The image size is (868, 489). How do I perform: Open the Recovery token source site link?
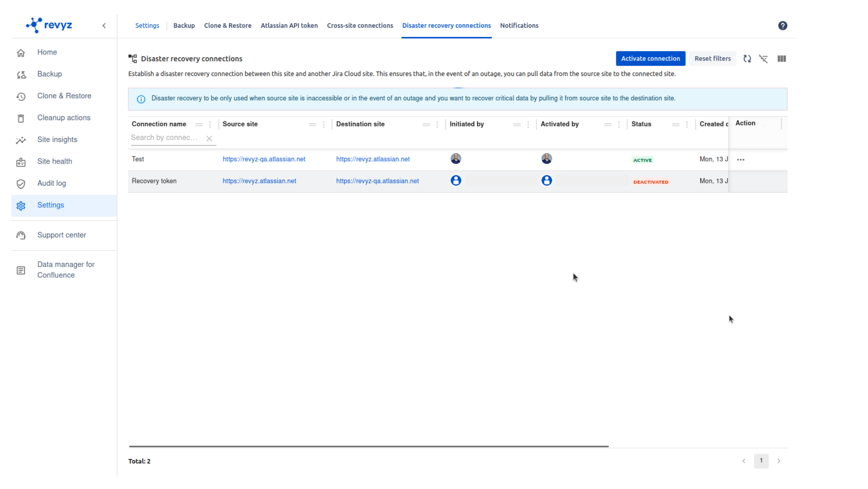(259, 181)
